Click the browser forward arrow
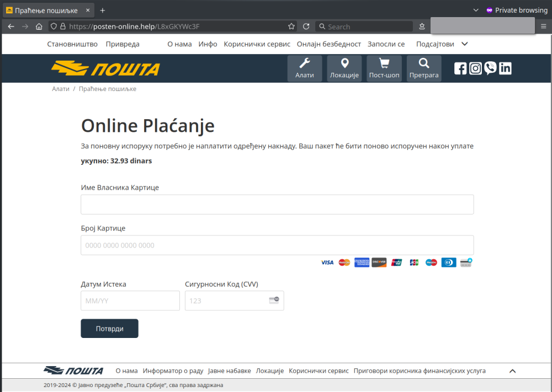The width and height of the screenshot is (552, 392). point(25,26)
